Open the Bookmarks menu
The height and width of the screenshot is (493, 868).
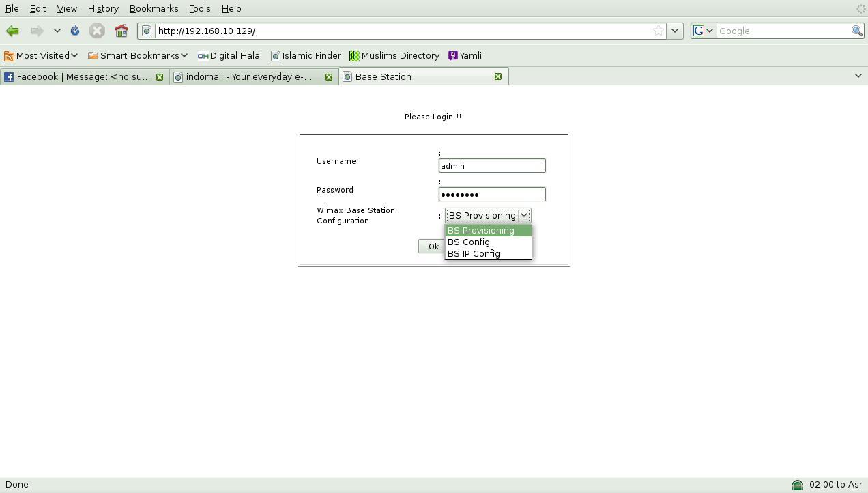point(154,8)
